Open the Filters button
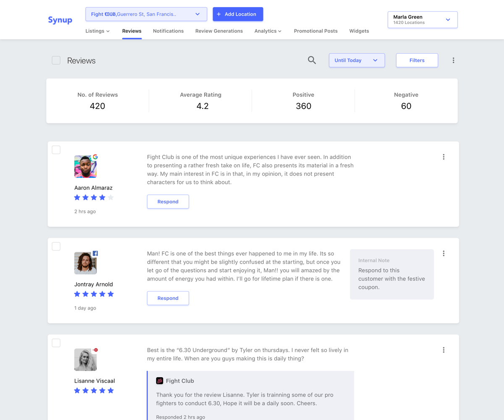This screenshot has height=420, width=504. [417, 60]
